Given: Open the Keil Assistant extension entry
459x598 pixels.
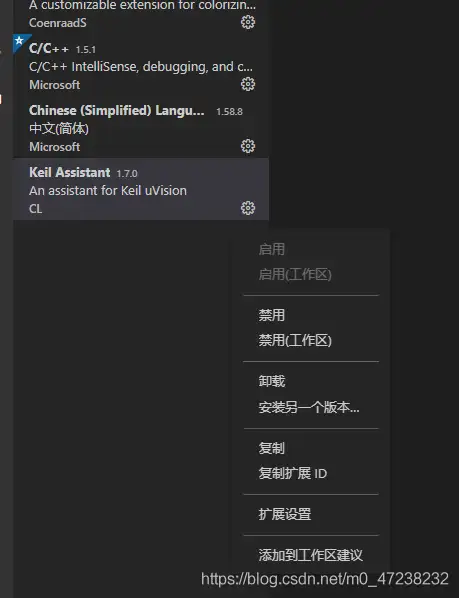Looking at the screenshot, I should (141, 189).
